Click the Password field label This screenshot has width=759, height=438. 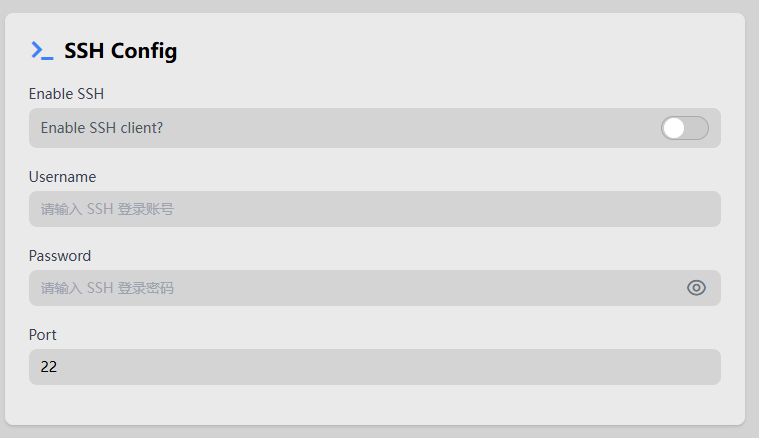60,256
